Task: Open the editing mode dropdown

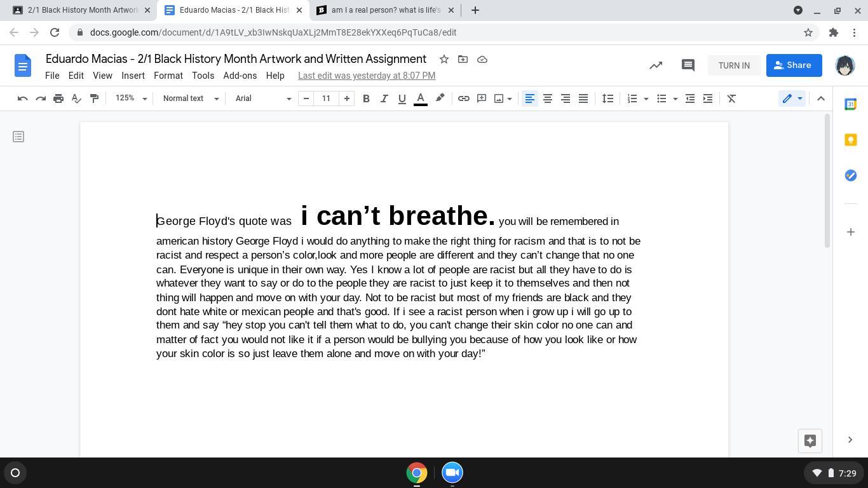Action: [x=792, y=98]
